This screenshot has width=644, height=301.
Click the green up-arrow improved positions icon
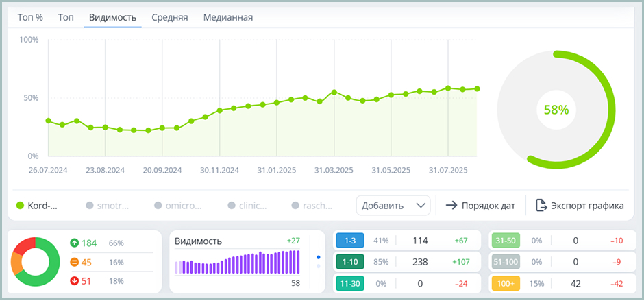74,243
